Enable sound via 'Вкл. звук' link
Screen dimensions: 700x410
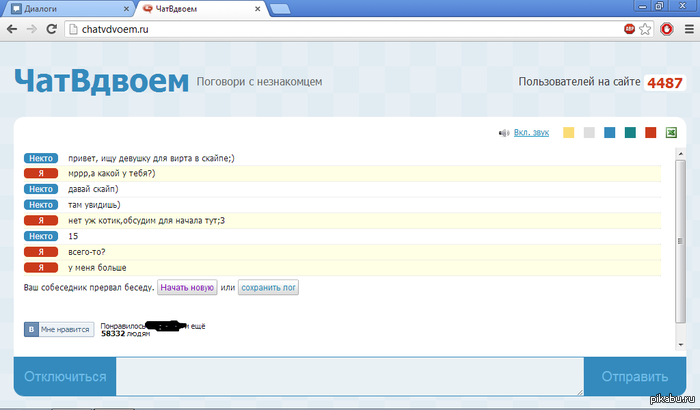(530, 132)
